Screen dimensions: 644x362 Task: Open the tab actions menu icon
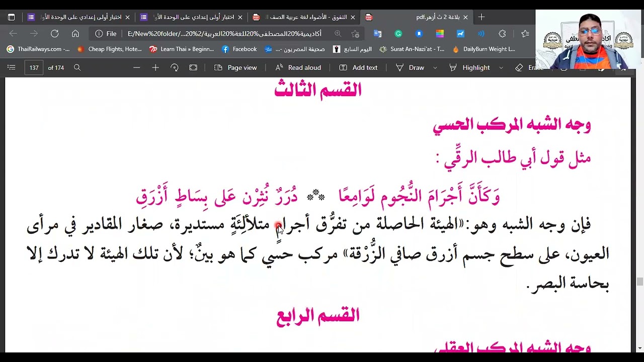(11, 17)
